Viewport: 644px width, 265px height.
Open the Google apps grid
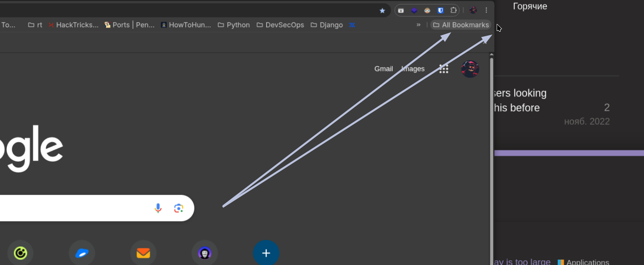point(443,69)
